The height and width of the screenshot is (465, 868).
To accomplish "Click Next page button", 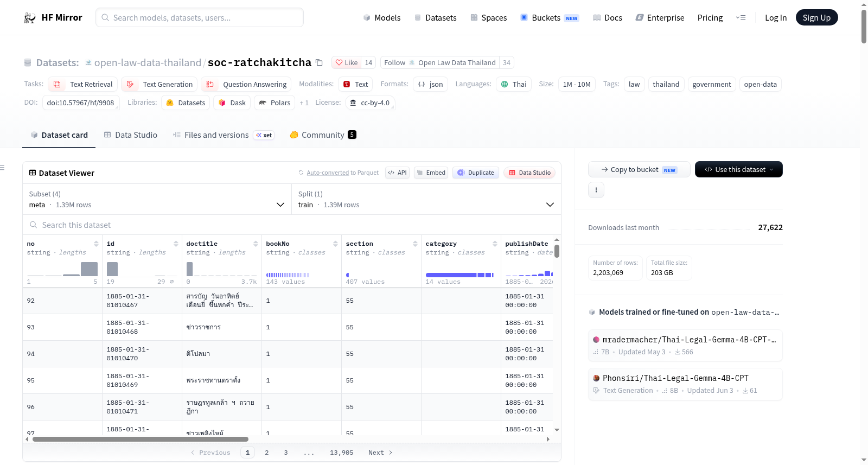I will 380,453.
